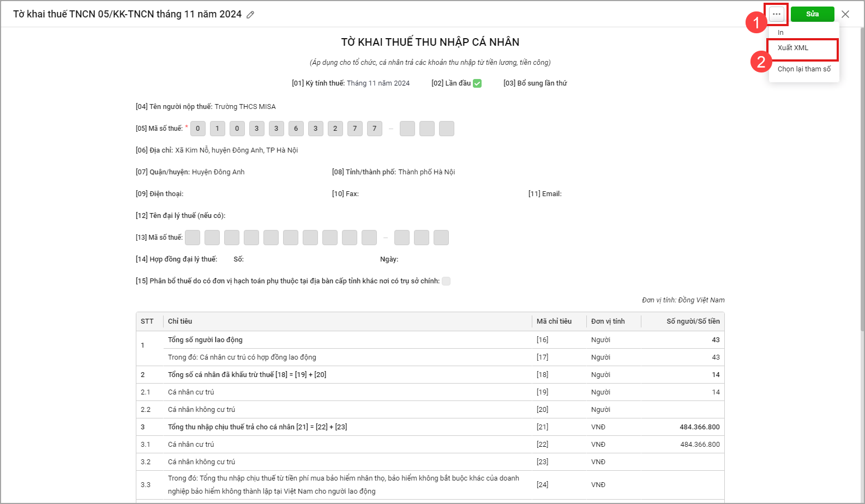Select In from the dropdown menu
Image resolution: width=865 pixels, height=504 pixels.
point(781,33)
